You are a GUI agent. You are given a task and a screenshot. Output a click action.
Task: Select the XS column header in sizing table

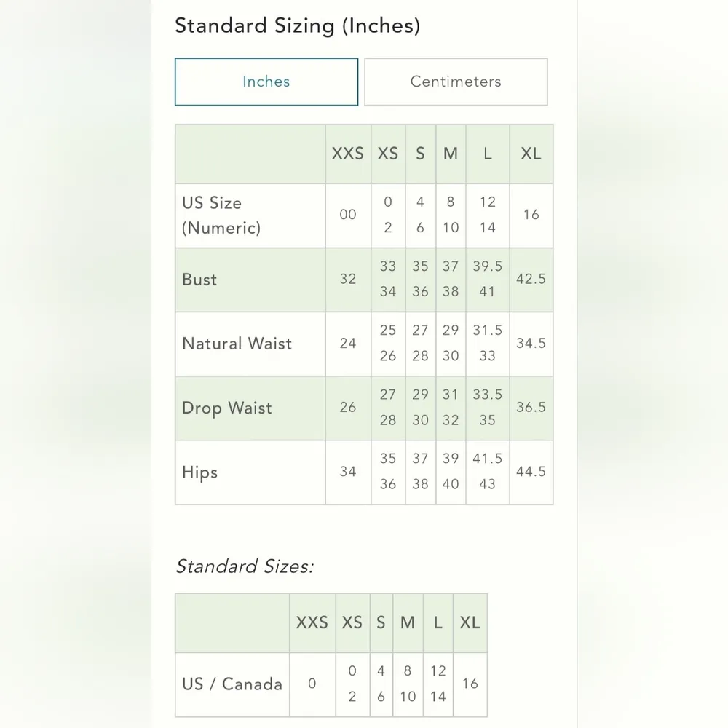[388, 154]
